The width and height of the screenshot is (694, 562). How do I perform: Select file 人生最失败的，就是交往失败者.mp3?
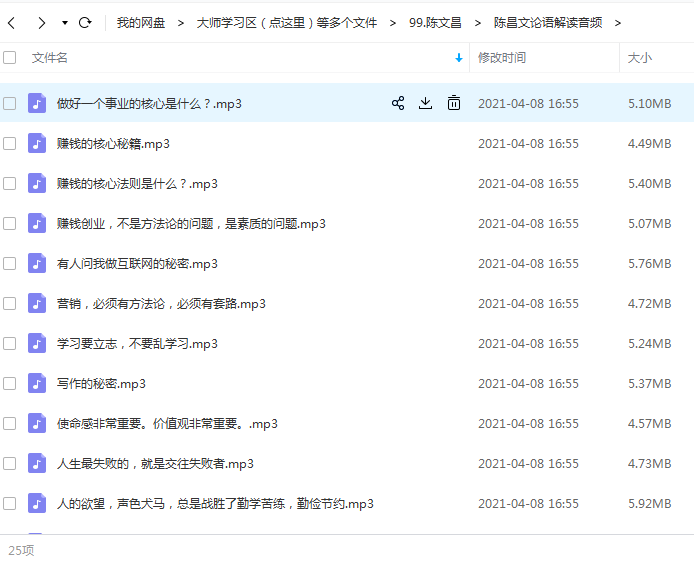coord(155,464)
